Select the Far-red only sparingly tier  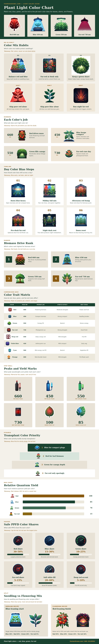coord(49,473)
